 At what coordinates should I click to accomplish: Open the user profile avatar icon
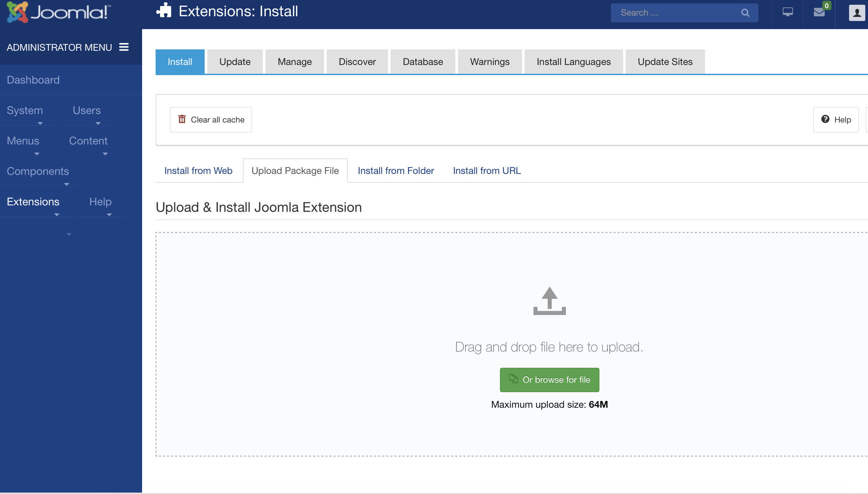click(x=857, y=13)
